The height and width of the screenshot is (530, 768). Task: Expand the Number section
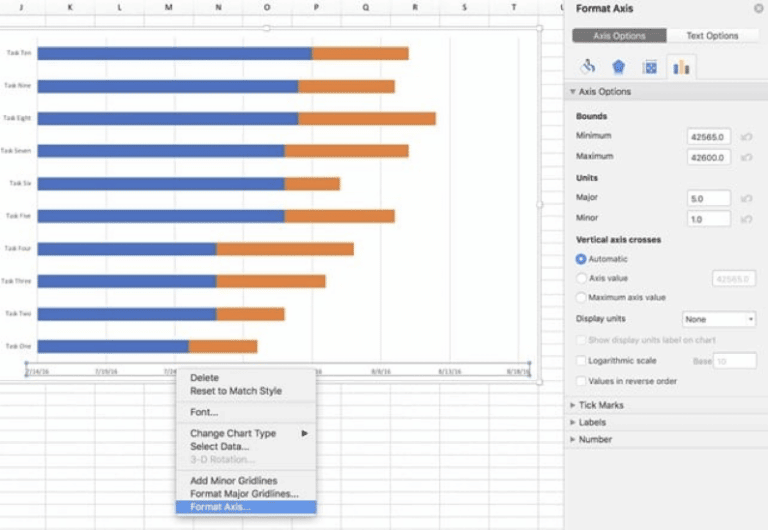point(594,439)
